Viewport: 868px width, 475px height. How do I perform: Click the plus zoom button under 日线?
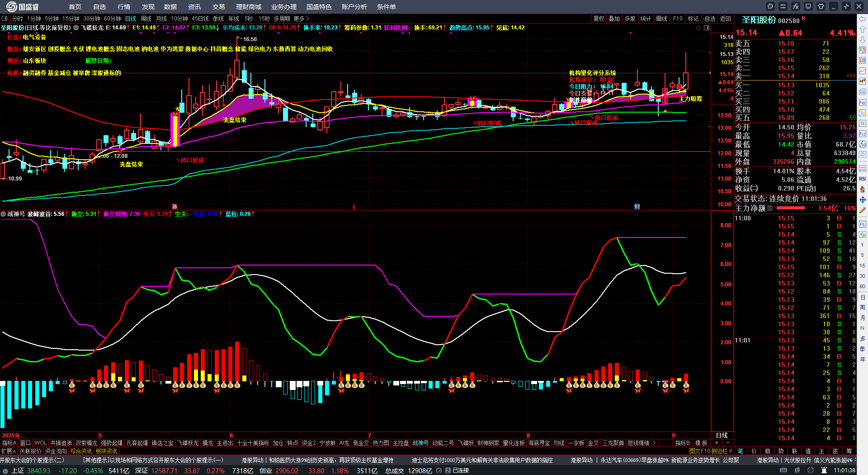[717, 443]
